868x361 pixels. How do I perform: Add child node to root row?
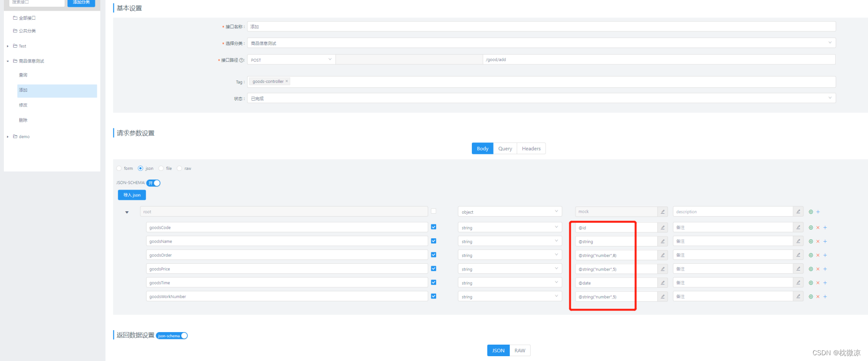(818, 212)
